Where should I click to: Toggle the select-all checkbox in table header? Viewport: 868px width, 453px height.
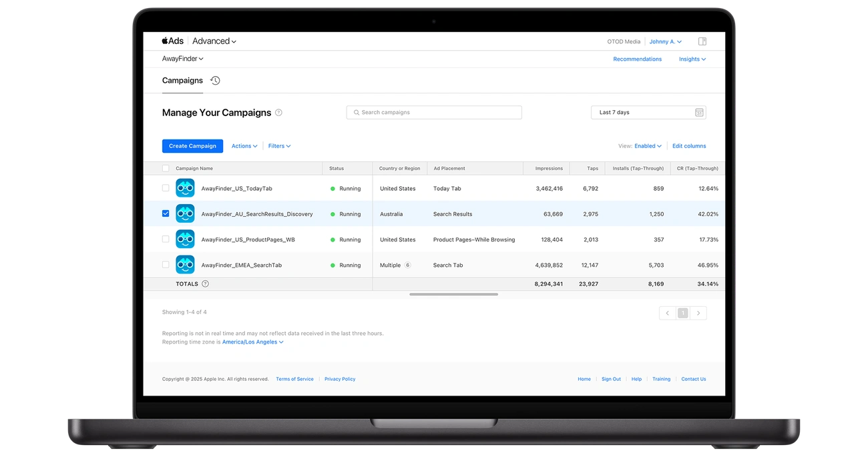[x=166, y=168]
